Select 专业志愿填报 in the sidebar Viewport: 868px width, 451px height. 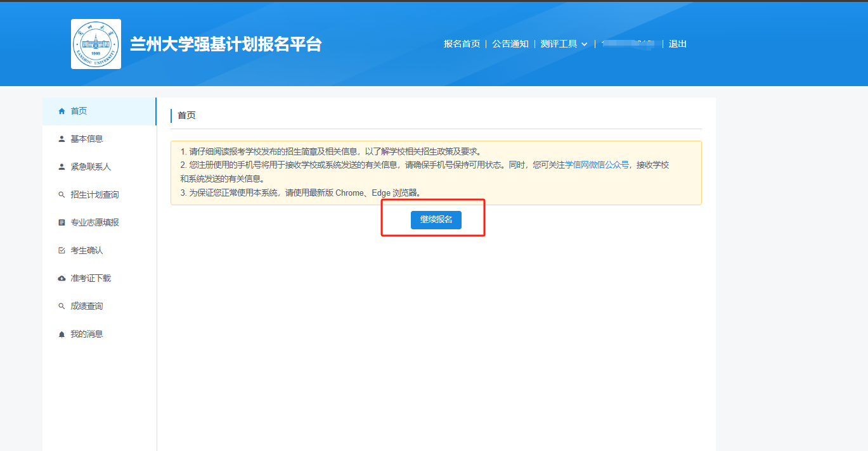coord(94,222)
